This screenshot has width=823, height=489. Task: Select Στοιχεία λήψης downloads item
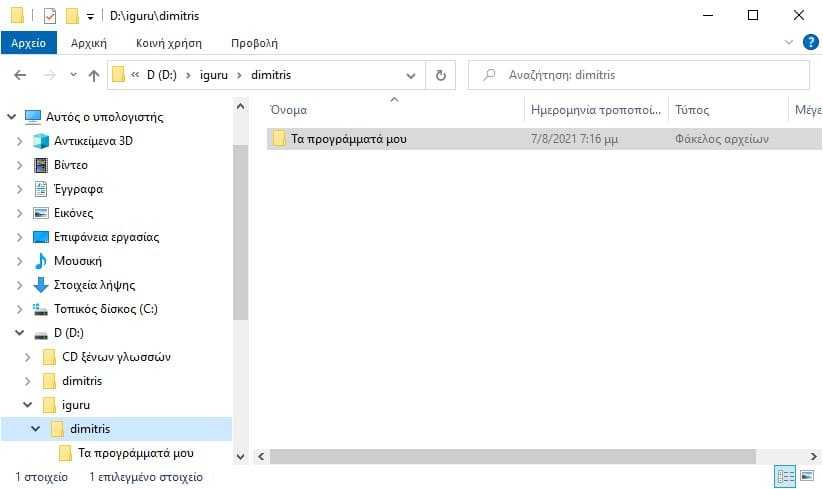(94, 285)
